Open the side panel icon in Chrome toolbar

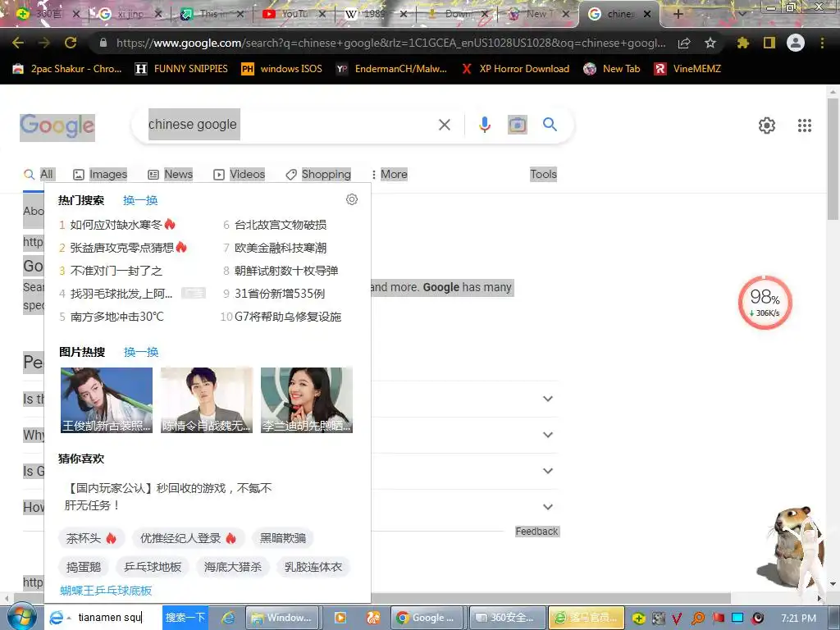coord(769,43)
